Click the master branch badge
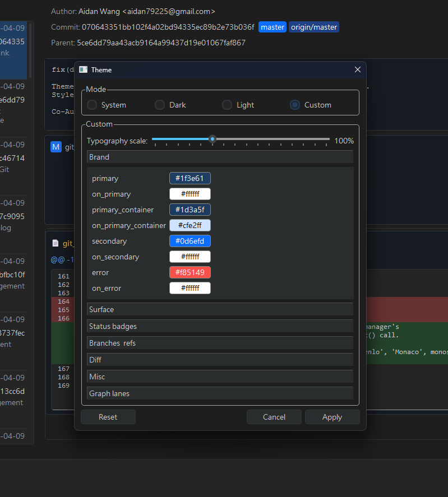The image size is (448, 497). click(273, 27)
